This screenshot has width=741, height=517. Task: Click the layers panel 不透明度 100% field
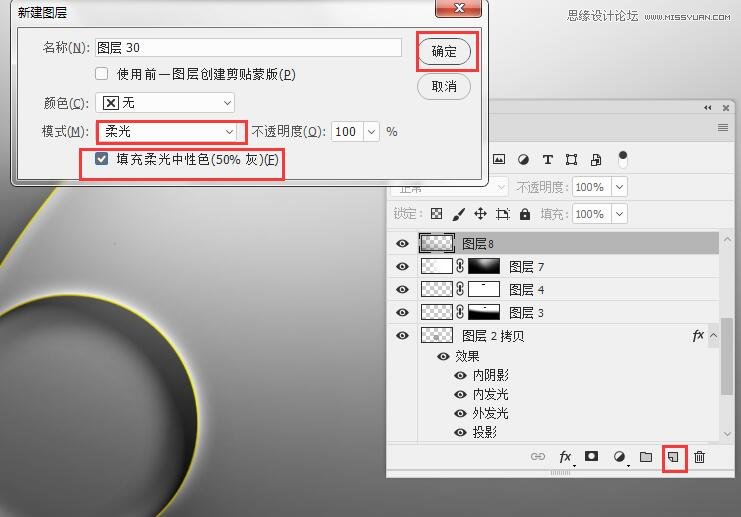pos(591,187)
